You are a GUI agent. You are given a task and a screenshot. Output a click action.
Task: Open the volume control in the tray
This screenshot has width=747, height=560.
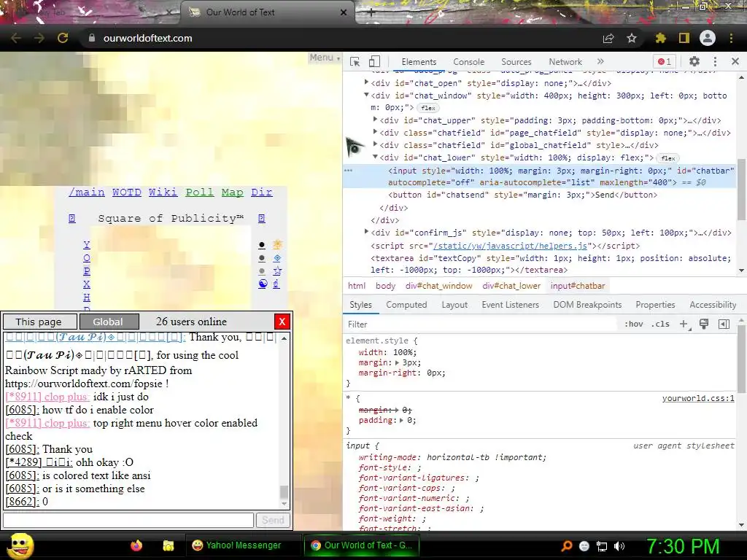[x=619, y=546]
